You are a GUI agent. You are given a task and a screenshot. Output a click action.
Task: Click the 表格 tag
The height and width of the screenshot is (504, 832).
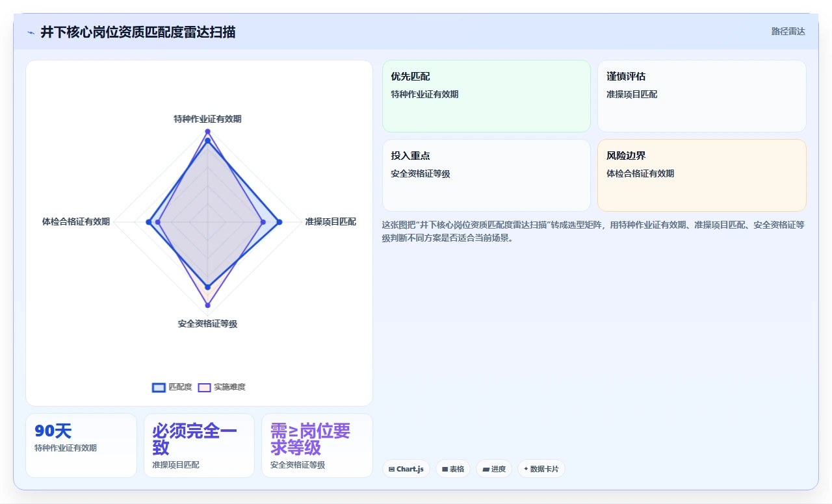[x=453, y=469]
